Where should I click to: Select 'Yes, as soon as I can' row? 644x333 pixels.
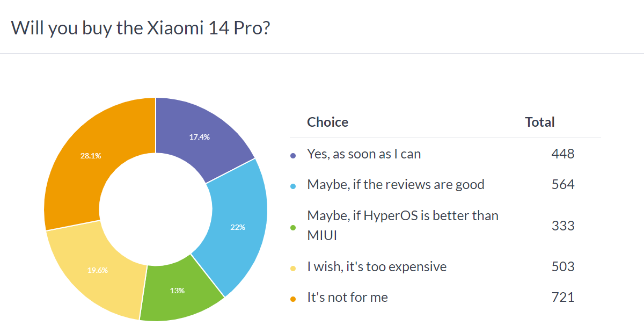[445, 154]
